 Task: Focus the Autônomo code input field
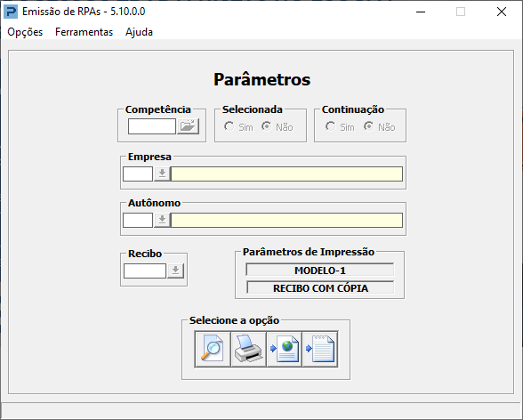[x=138, y=220]
